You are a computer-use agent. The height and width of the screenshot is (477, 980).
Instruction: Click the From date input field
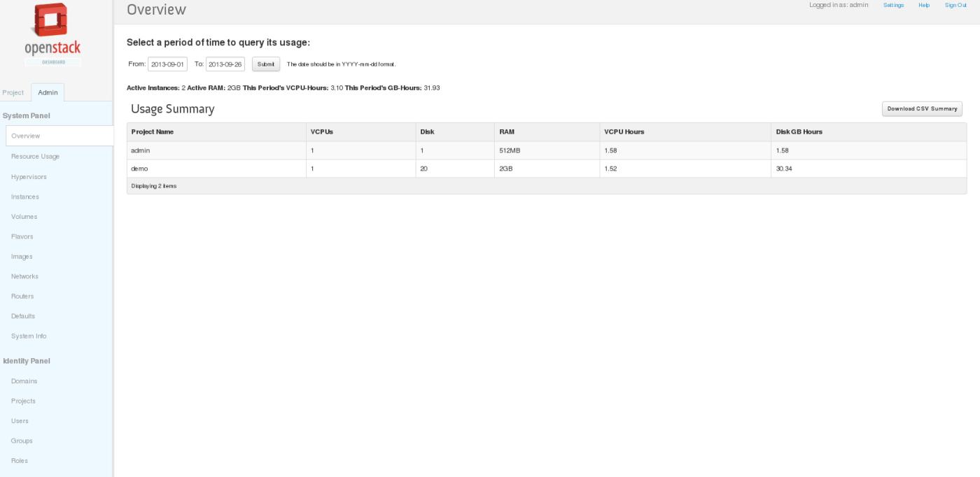167,64
